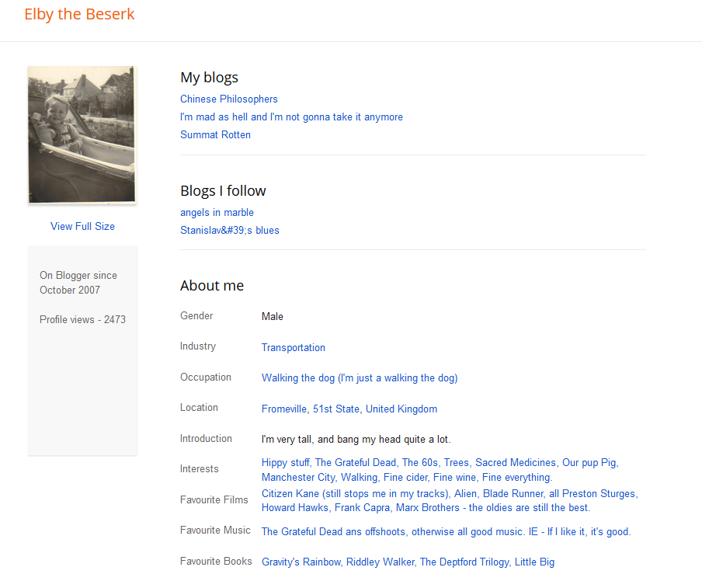Click the Male gender value
702x588 pixels.
(273, 317)
